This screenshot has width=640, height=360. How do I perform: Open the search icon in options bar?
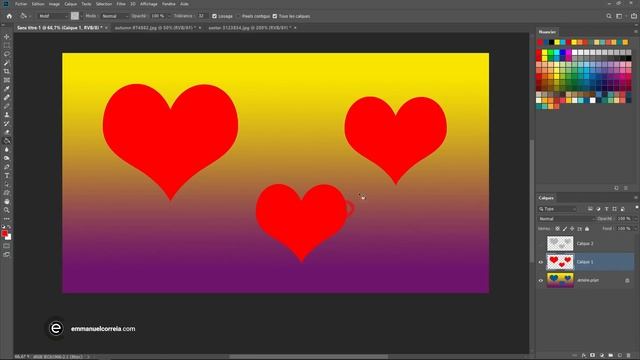(609, 16)
